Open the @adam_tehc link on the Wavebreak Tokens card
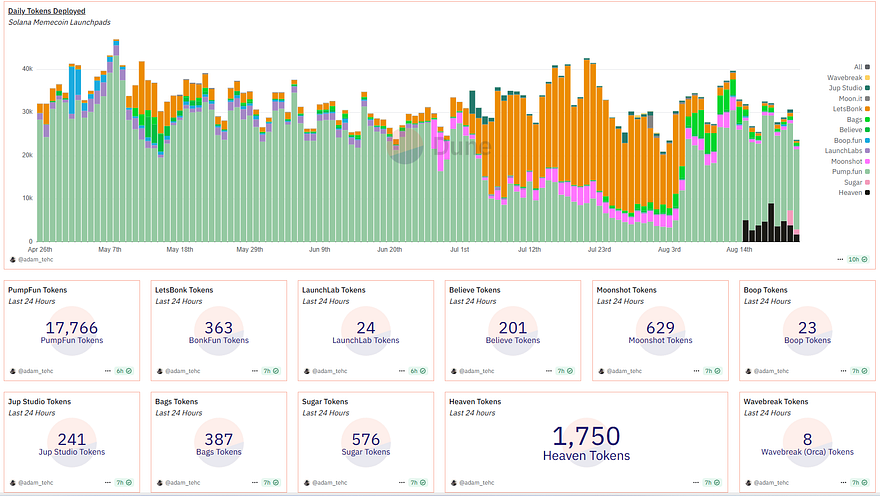 click(x=771, y=483)
